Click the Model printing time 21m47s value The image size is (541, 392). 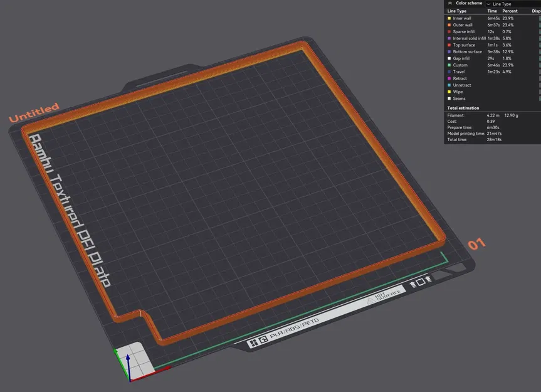pyautogui.click(x=494, y=134)
